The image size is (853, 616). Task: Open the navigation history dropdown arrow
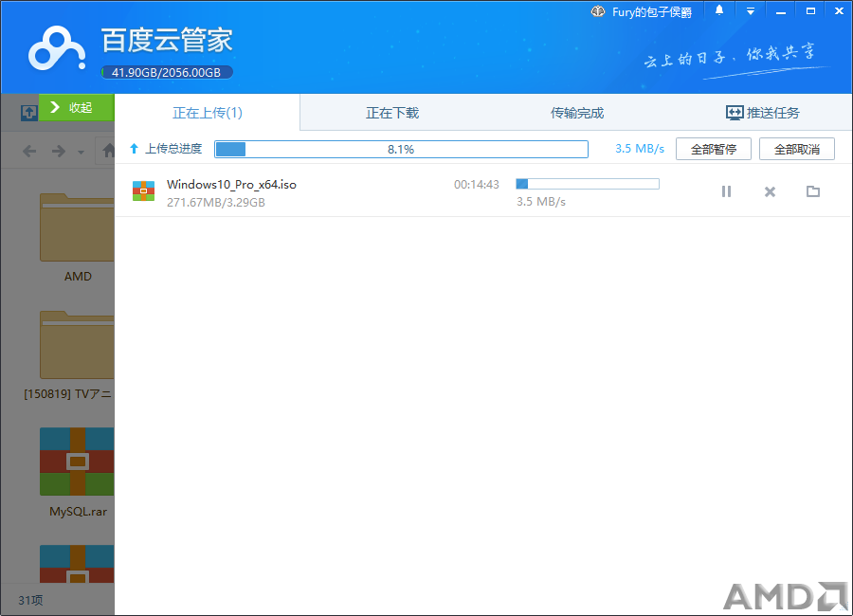coord(82,153)
